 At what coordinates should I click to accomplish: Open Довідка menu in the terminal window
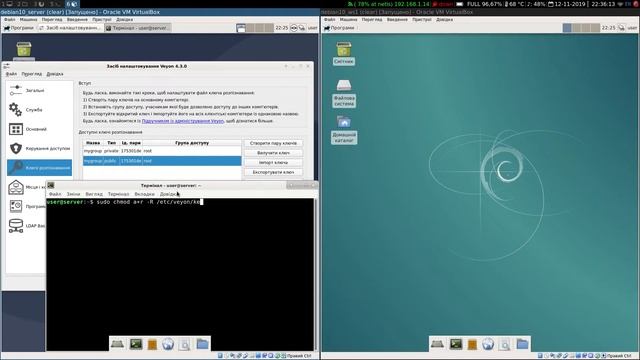click(168, 194)
